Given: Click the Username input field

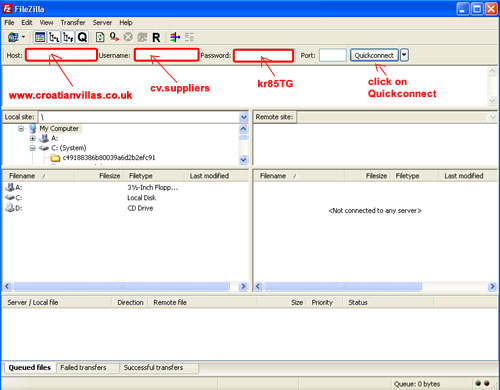Looking at the screenshot, I should pos(166,55).
